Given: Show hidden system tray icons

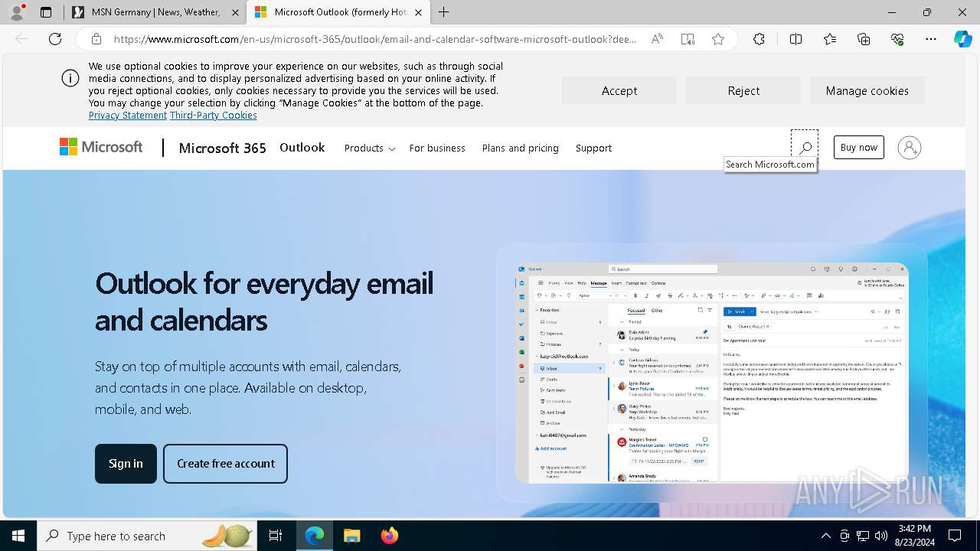Looking at the screenshot, I should click(825, 536).
